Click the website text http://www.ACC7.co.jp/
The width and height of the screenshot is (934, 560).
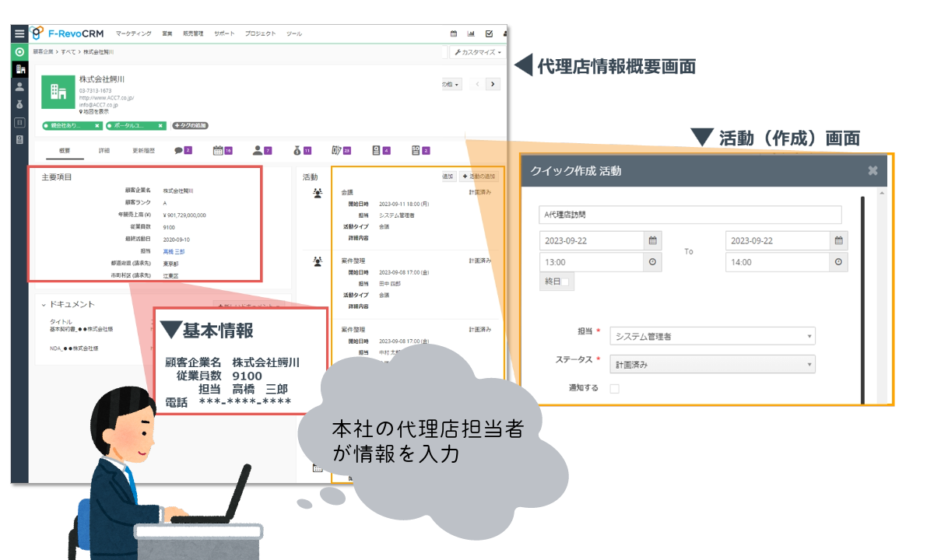tap(107, 98)
